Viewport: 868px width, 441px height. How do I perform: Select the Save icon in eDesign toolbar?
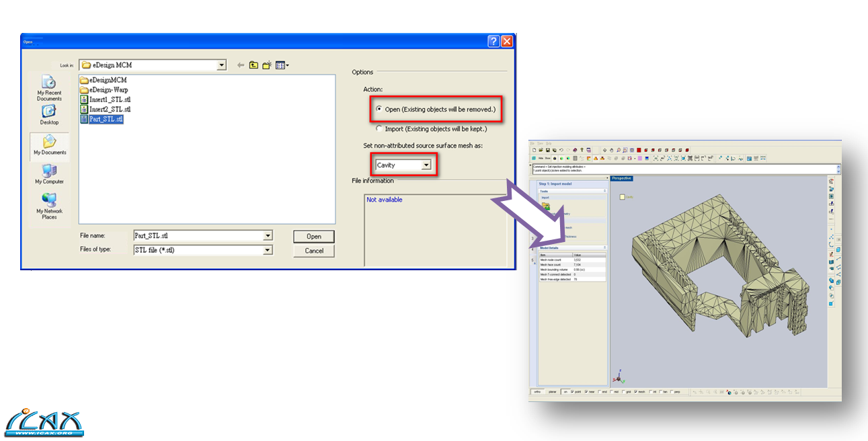(x=547, y=149)
